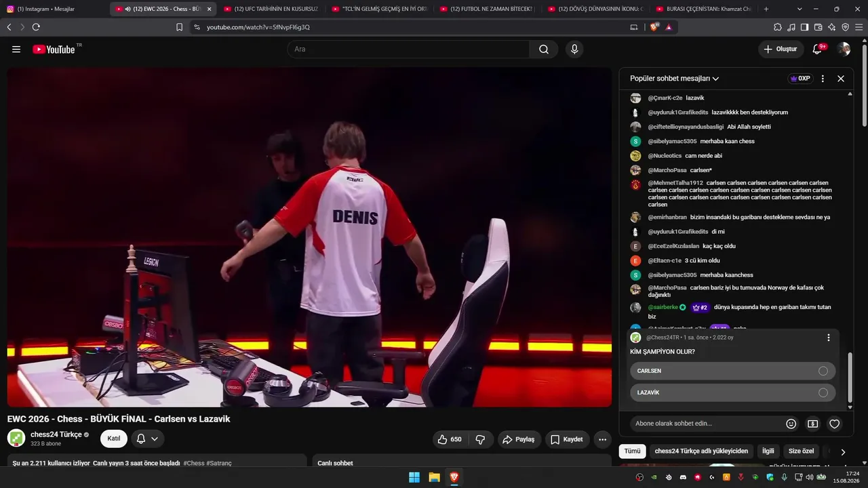Switch to the TCL'İN GELMİŞ GEÇMİŞ tab

(x=380, y=9)
